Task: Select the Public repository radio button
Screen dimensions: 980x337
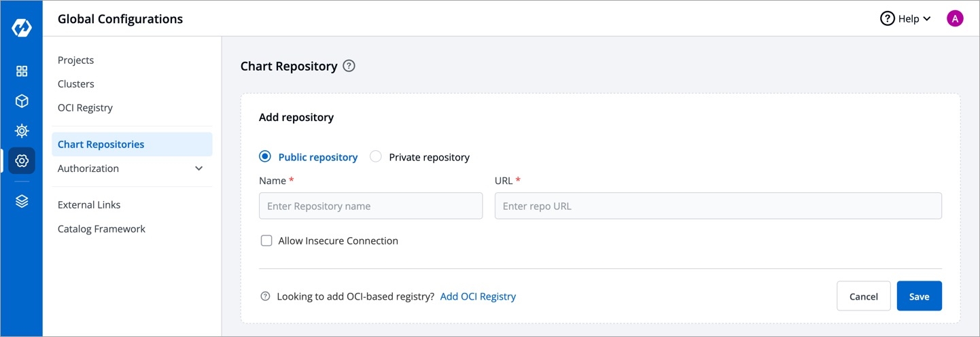Action: pos(265,157)
